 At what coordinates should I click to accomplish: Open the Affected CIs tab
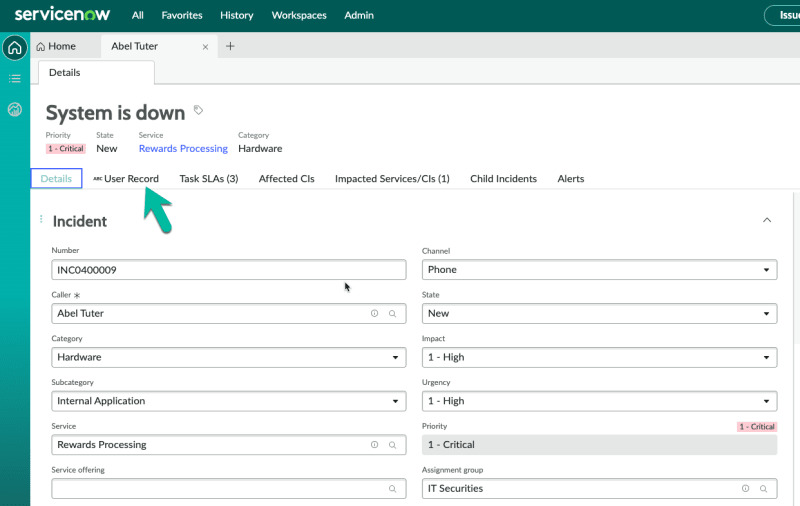click(x=286, y=179)
